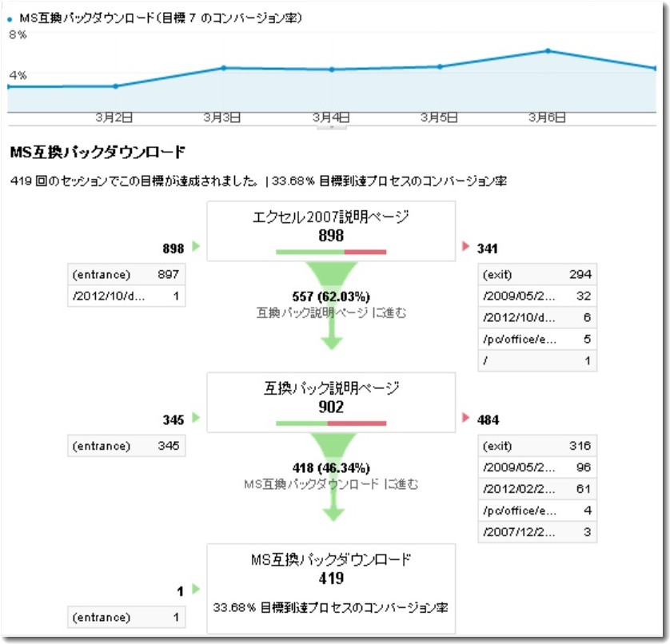
Task: Click the (exit) row showing 316
Action: [x=534, y=444]
